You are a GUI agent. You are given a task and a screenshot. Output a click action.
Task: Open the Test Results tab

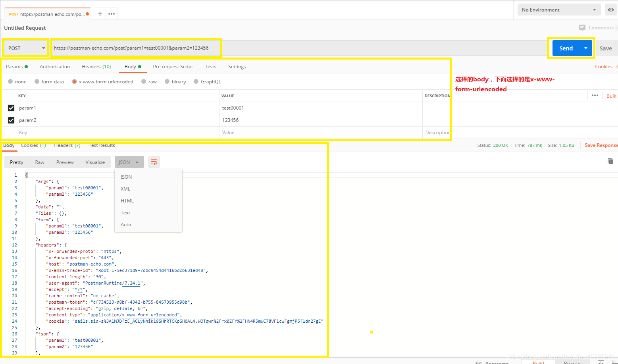[x=102, y=146]
